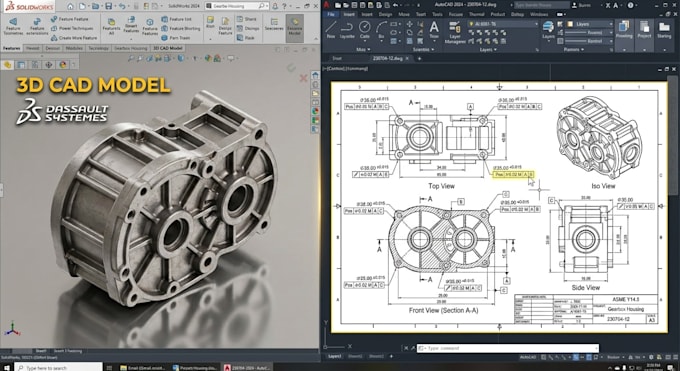This screenshot has width=680, height=371.
Task: Click the SolidWorks Home icon
Action: pos(70,6)
